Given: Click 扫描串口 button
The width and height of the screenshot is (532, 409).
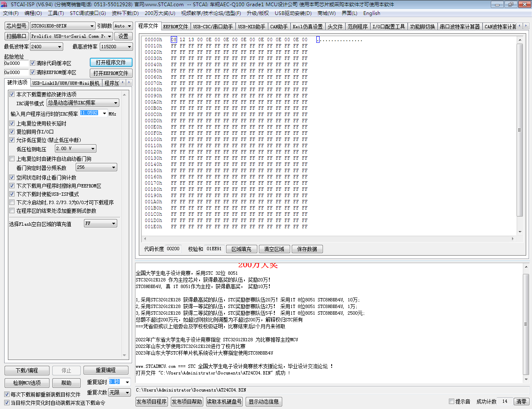Looking at the screenshot, I should (x=17, y=36).
